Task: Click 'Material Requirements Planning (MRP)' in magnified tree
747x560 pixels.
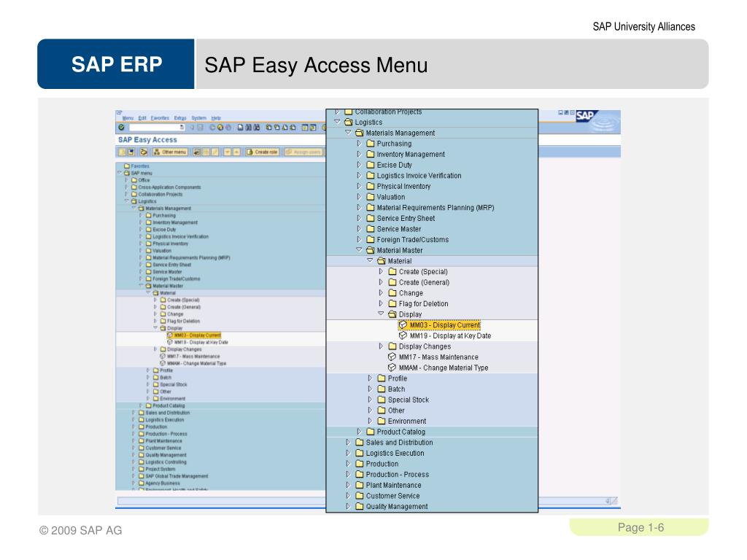Action: (x=436, y=208)
